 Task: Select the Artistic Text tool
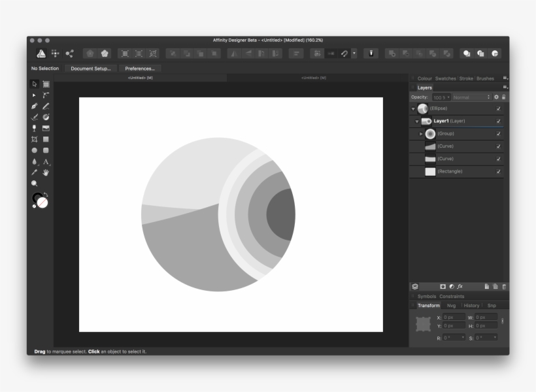click(x=45, y=161)
